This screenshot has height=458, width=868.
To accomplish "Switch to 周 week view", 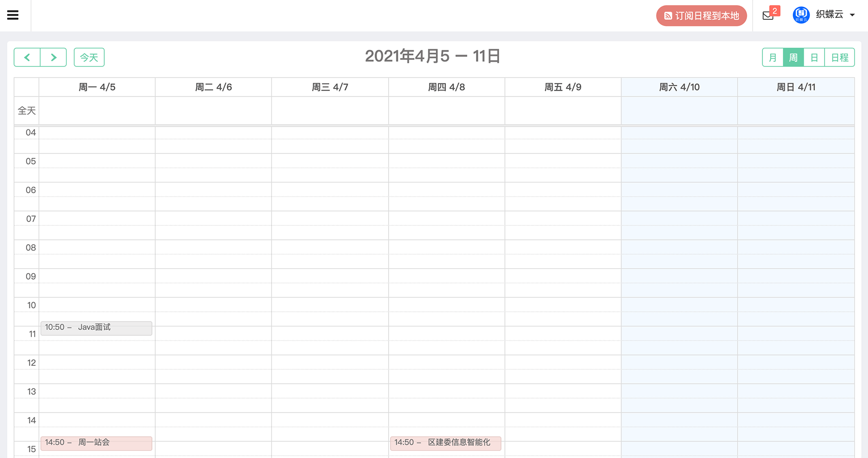I will click(x=793, y=57).
